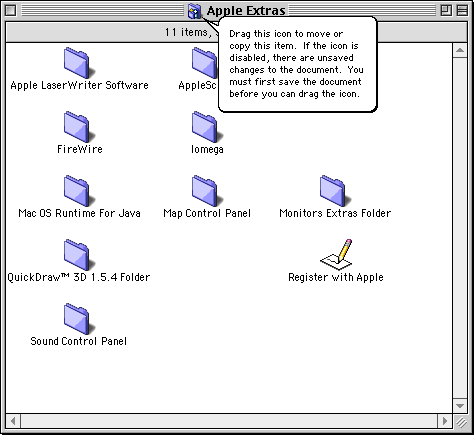Select the QuickDraw 3D 1.5.4 Folder icon

[x=79, y=255]
